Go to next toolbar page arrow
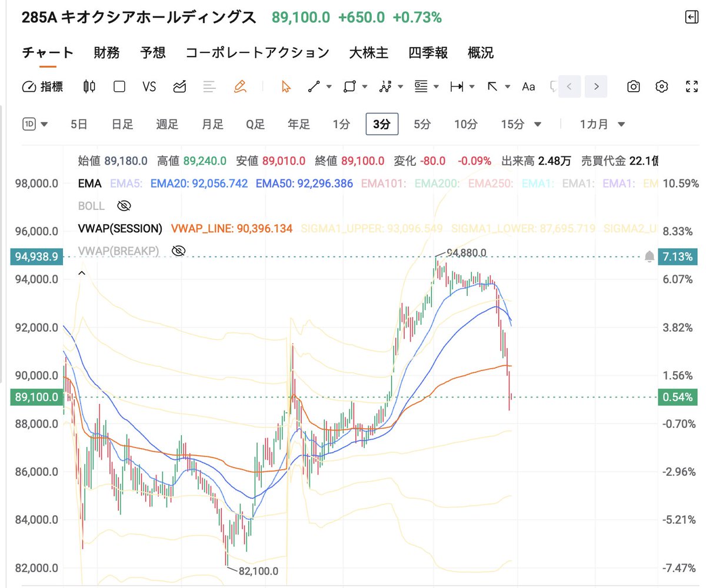 click(x=597, y=87)
